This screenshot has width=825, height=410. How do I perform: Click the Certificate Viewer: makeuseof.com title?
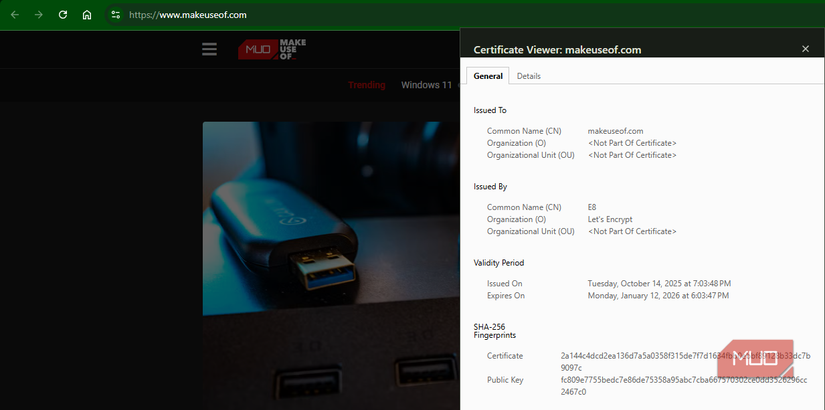557,50
